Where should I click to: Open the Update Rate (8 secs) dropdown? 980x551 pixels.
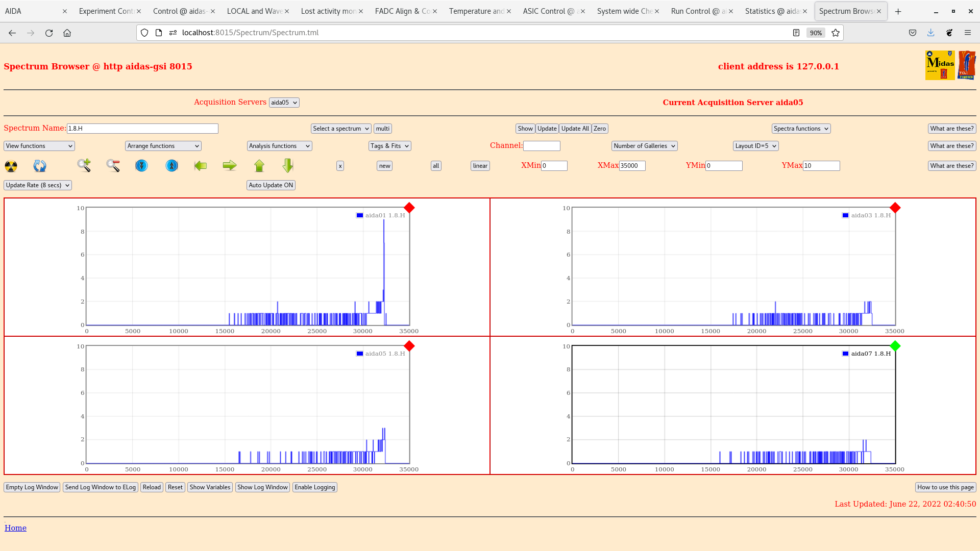(x=38, y=185)
